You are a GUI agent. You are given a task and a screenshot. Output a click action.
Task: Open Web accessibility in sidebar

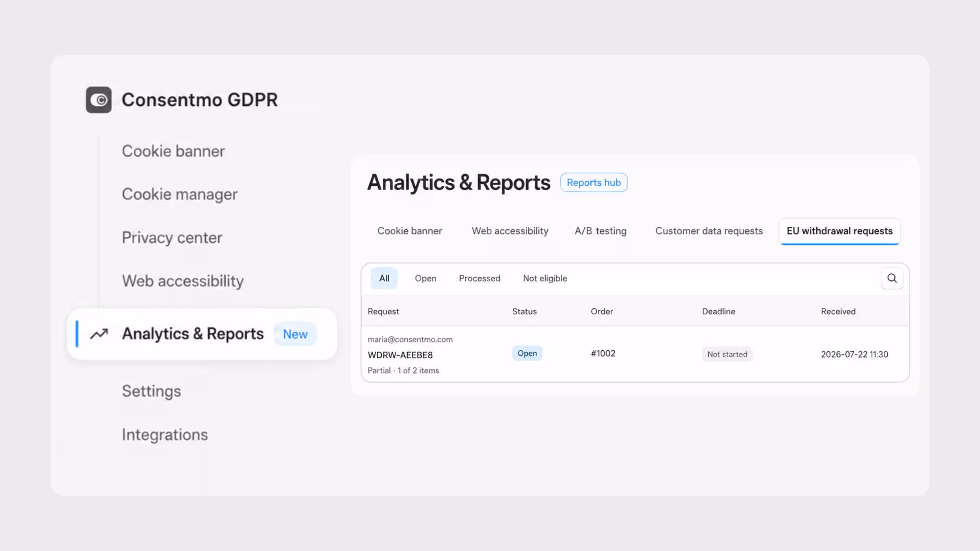(x=183, y=281)
